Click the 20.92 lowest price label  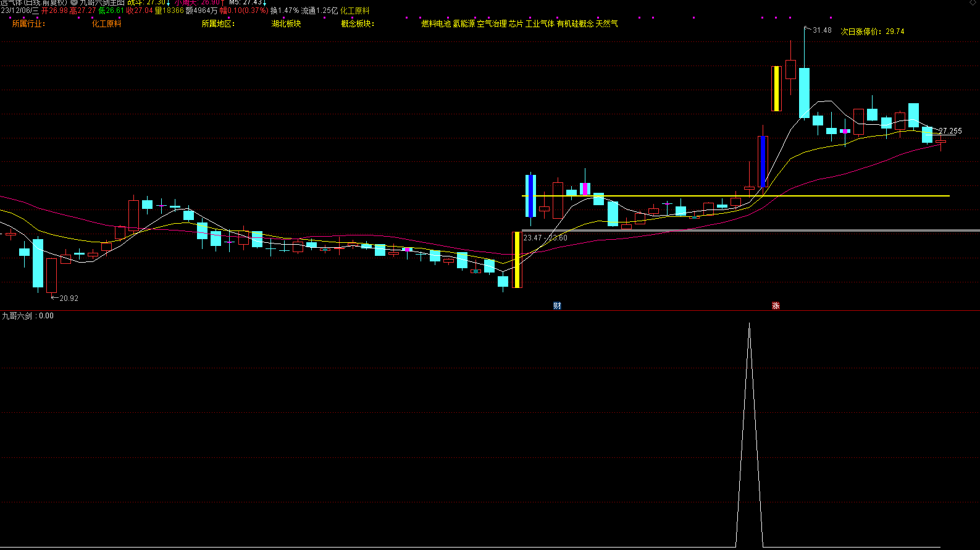pos(69,298)
